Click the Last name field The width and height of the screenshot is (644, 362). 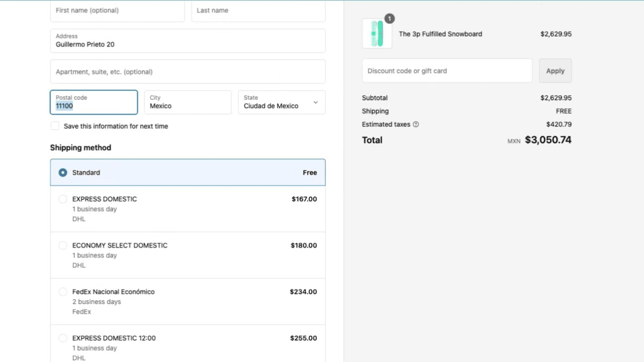[258, 10]
